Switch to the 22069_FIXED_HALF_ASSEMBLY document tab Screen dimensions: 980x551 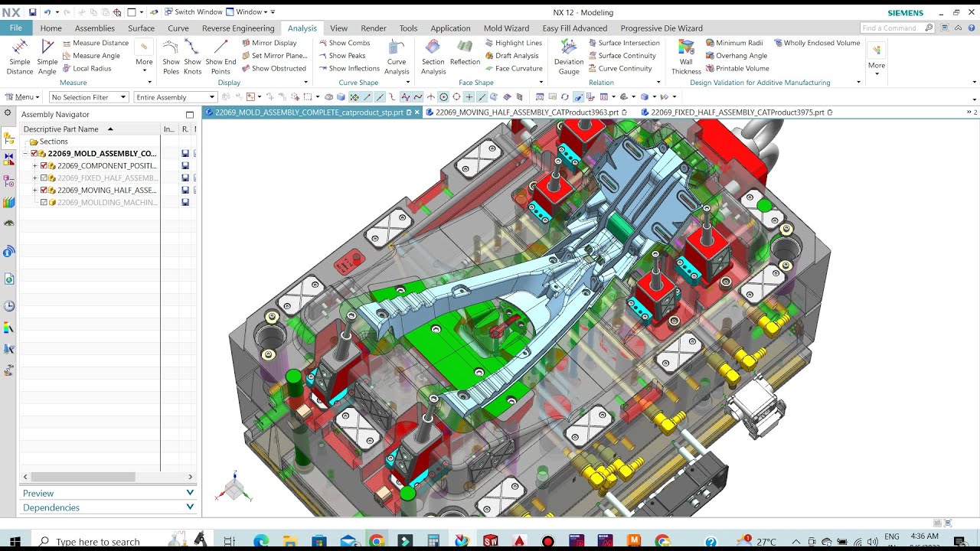pyautogui.click(x=737, y=112)
